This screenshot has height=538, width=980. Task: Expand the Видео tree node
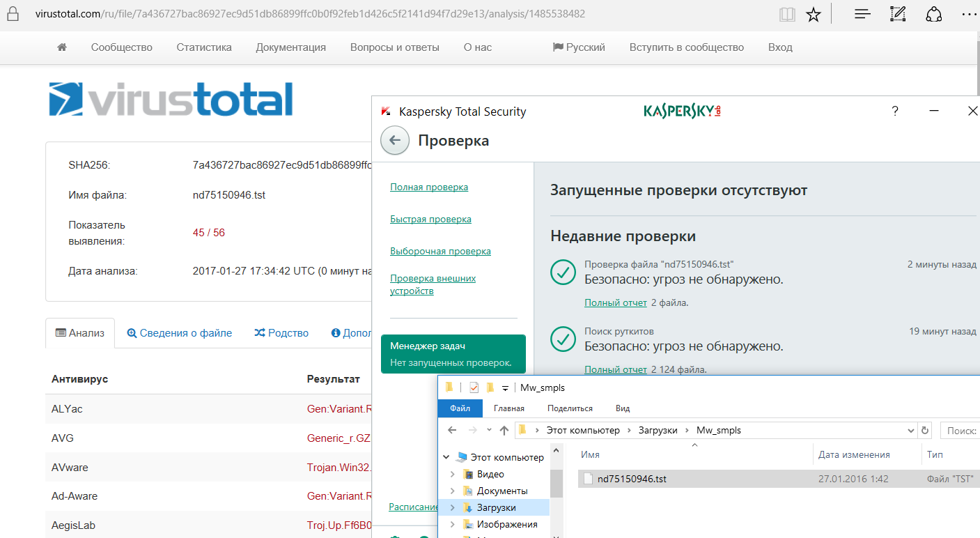(x=453, y=474)
